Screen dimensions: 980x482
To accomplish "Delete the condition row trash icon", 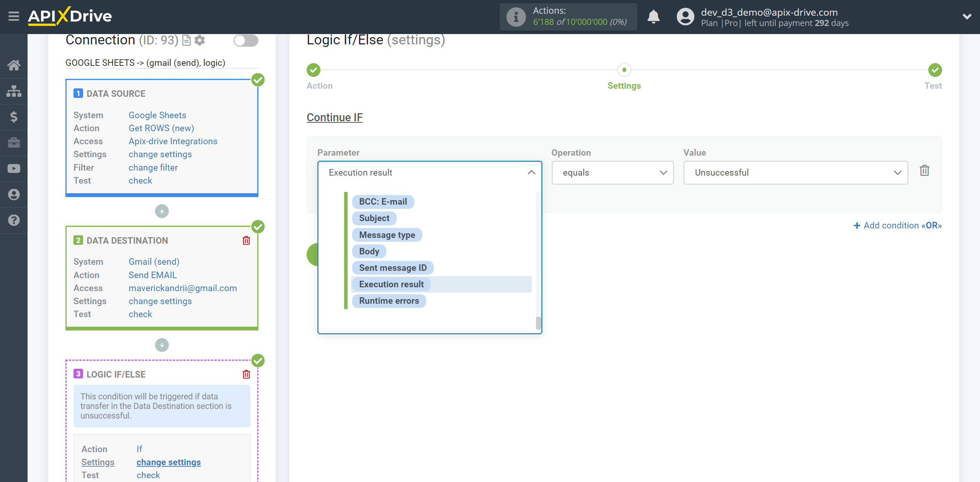I will click(x=924, y=171).
